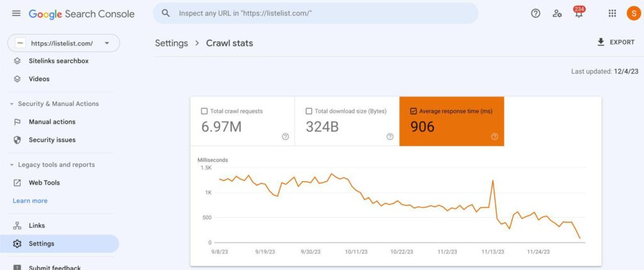Click the Links network icon
Image resolution: width=644 pixels, height=270 pixels.
(x=17, y=225)
